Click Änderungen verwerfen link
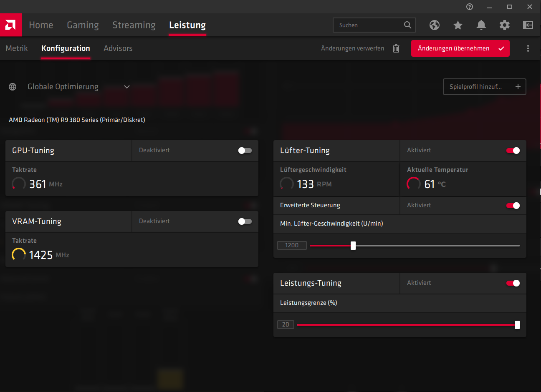 [353, 48]
